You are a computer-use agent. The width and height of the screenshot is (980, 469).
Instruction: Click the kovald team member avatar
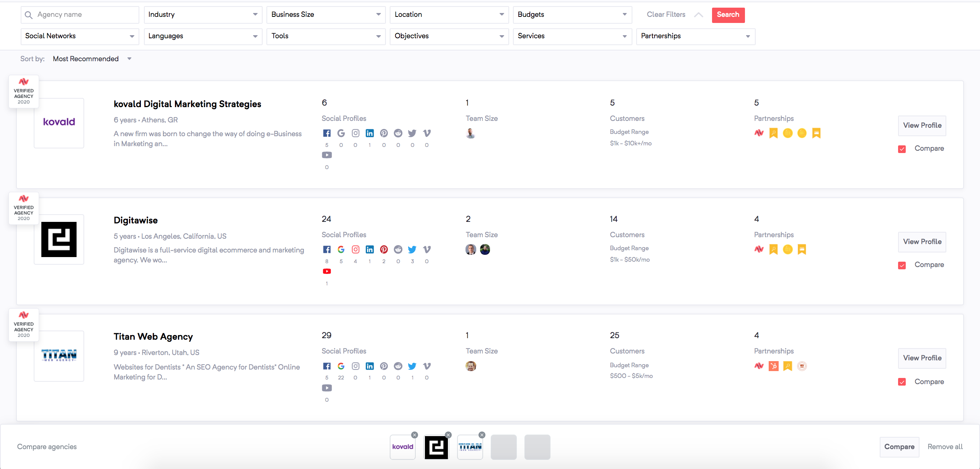(471, 133)
